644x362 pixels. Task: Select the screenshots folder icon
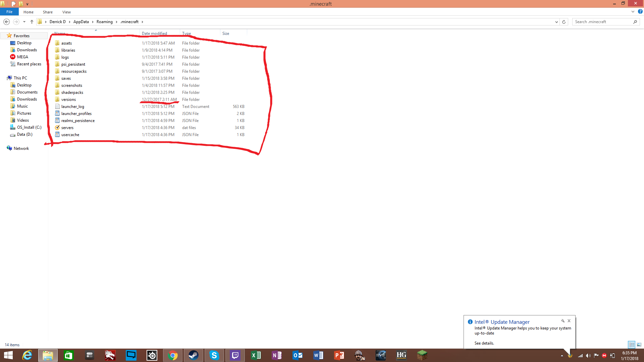[57, 85]
